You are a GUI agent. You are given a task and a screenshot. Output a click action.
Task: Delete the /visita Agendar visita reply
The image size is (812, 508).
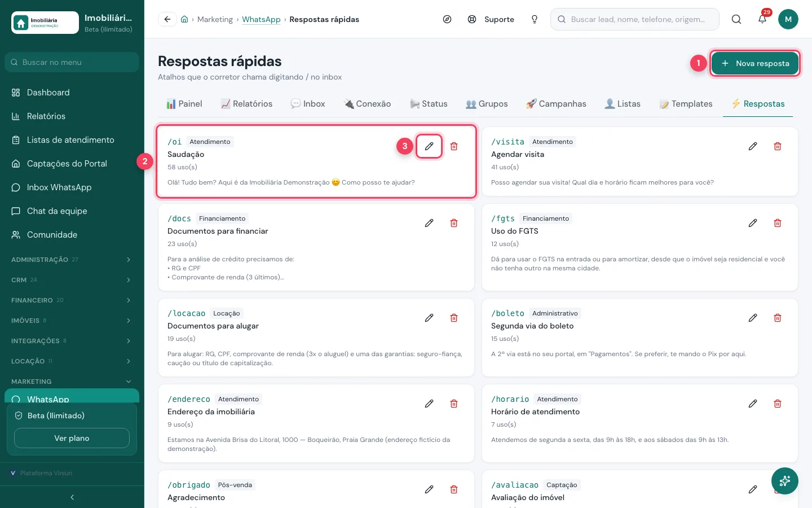pyautogui.click(x=778, y=146)
